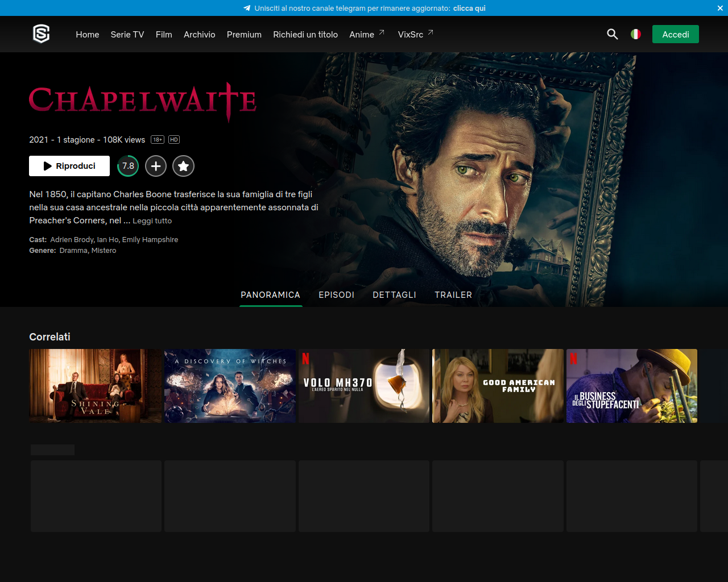Go to Home in navigation bar
Image resolution: width=728 pixels, height=582 pixels.
(x=88, y=35)
